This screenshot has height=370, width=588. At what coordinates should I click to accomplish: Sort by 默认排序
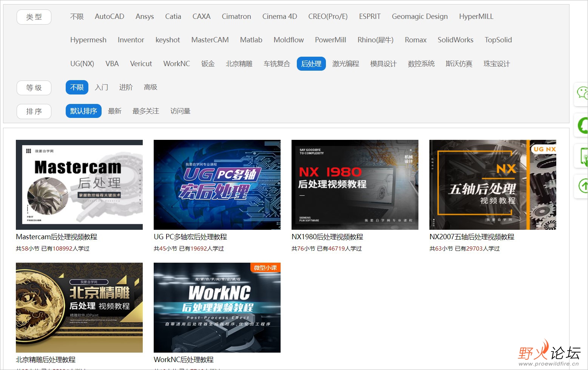pos(83,111)
